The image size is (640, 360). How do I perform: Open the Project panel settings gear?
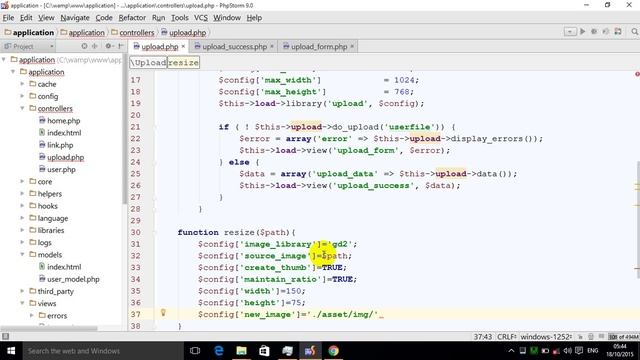coord(108,46)
